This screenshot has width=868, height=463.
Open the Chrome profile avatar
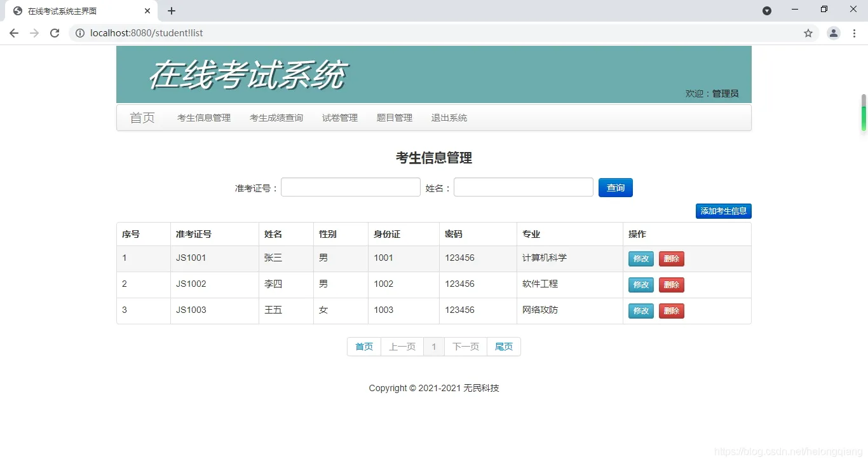click(834, 33)
